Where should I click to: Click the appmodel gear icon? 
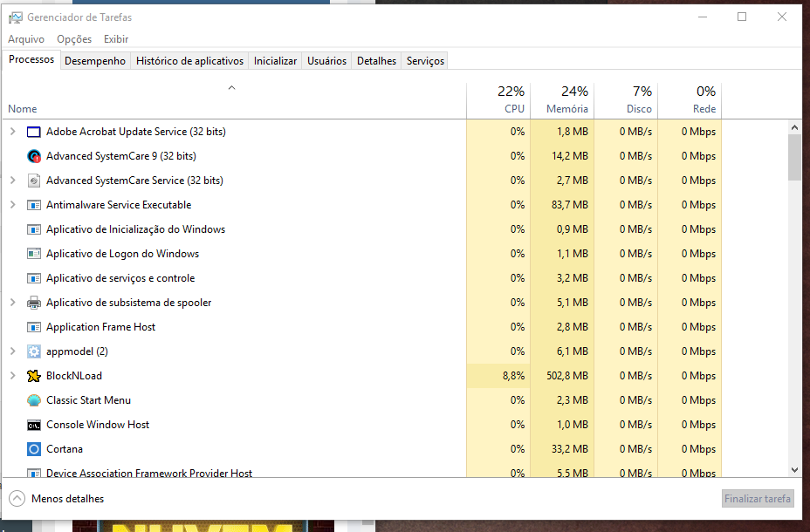pyautogui.click(x=33, y=351)
